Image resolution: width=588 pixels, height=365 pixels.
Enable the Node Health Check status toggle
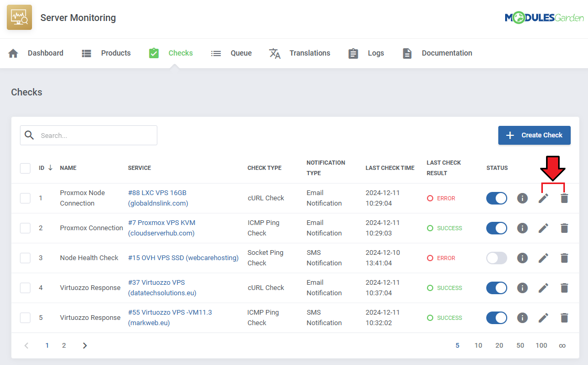[x=497, y=258]
